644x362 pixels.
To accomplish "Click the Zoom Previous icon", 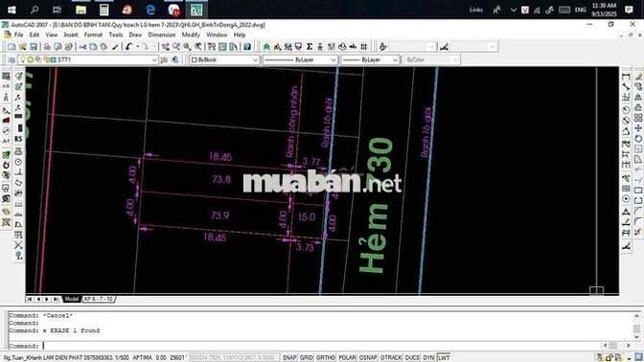I will (x=198, y=47).
